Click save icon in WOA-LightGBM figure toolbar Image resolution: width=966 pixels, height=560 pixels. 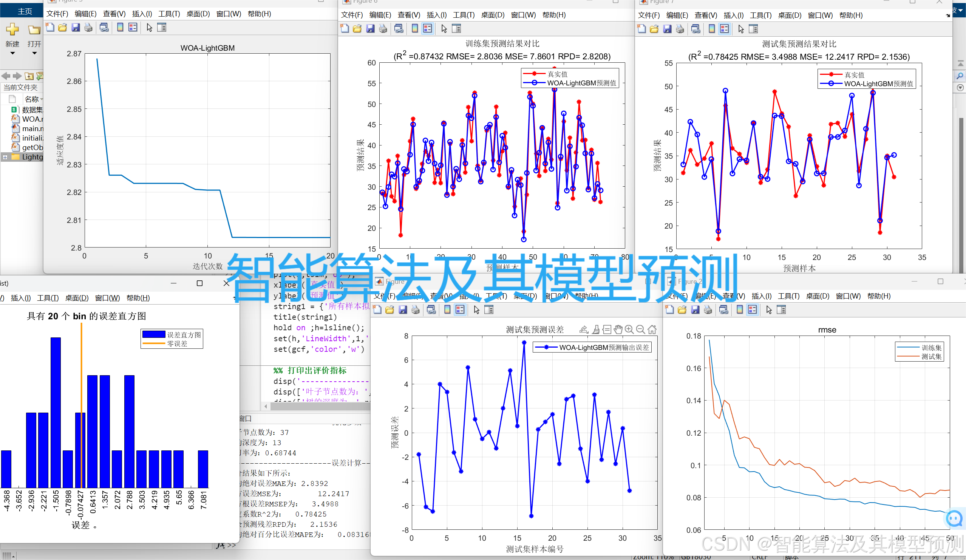(x=76, y=28)
